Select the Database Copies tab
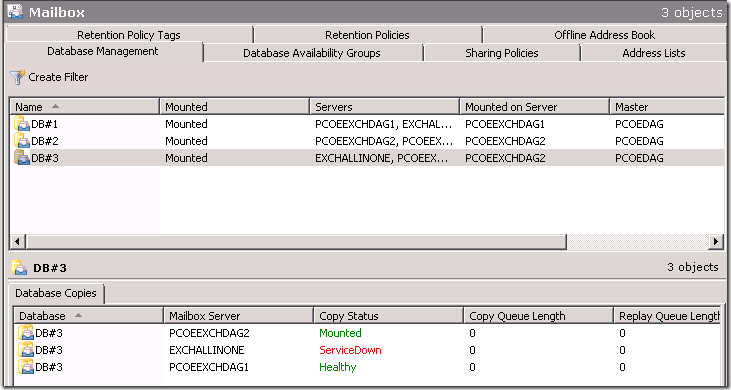This screenshot has height=390, width=731. [x=56, y=293]
